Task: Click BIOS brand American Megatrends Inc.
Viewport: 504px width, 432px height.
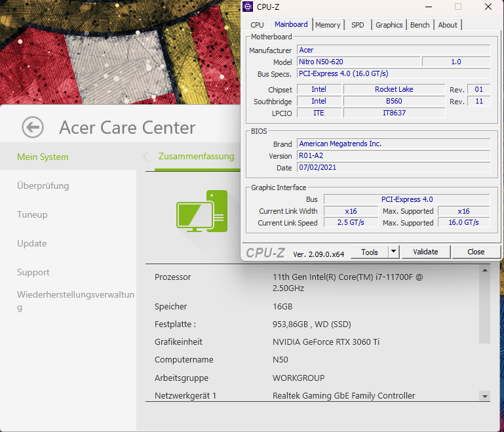Action: [x=394, y=144]
